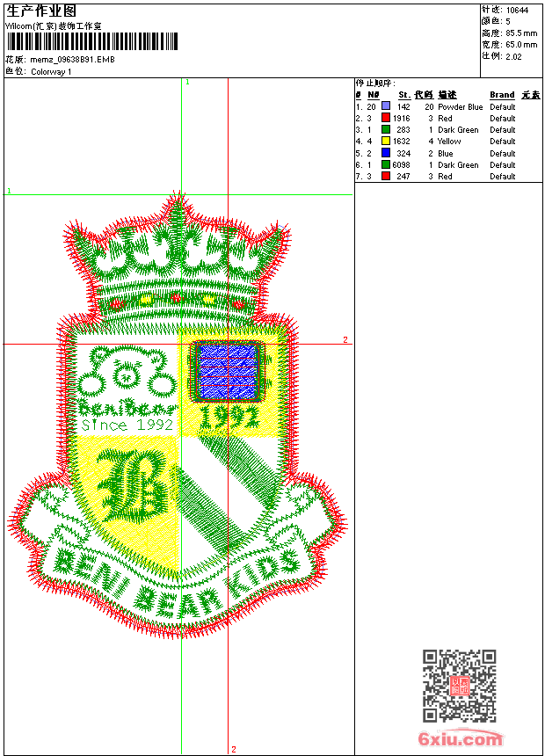Click the 'Powder Blue' description text
545x756 pixels.
point(460,106)
